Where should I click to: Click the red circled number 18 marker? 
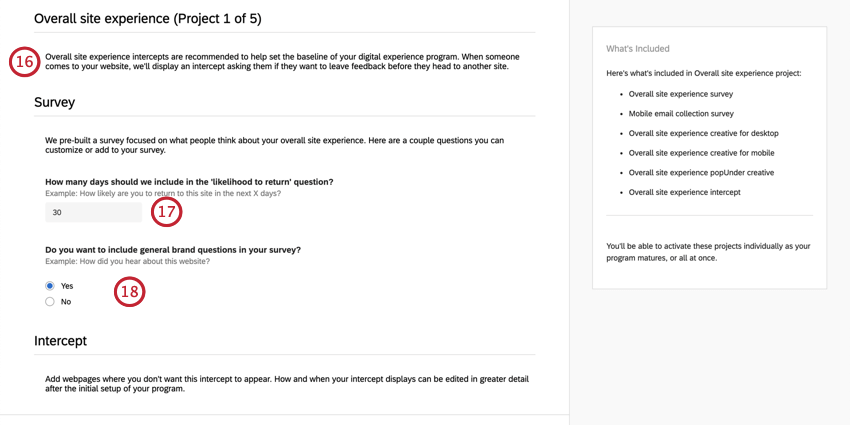tap(130, 291)
